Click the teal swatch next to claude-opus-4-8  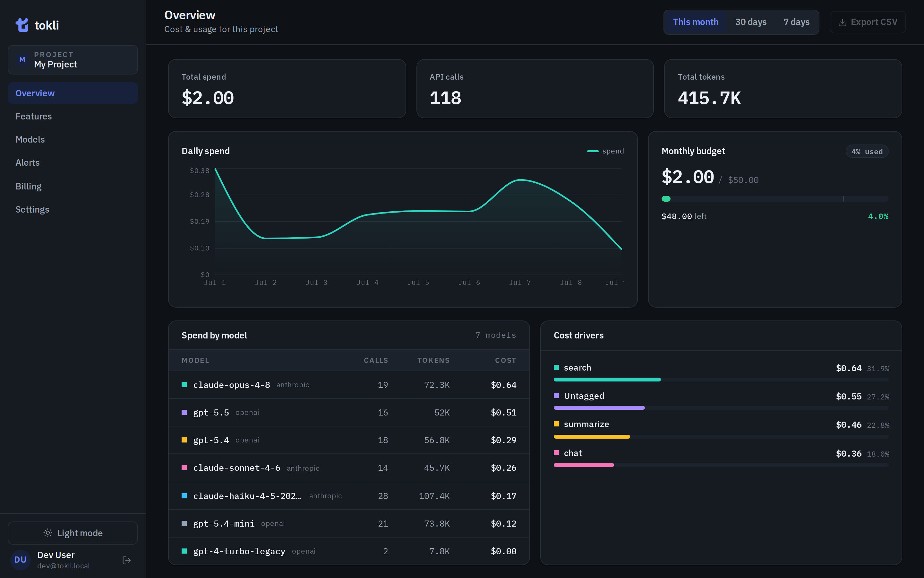pyautogui.click(x=184, y=385)
